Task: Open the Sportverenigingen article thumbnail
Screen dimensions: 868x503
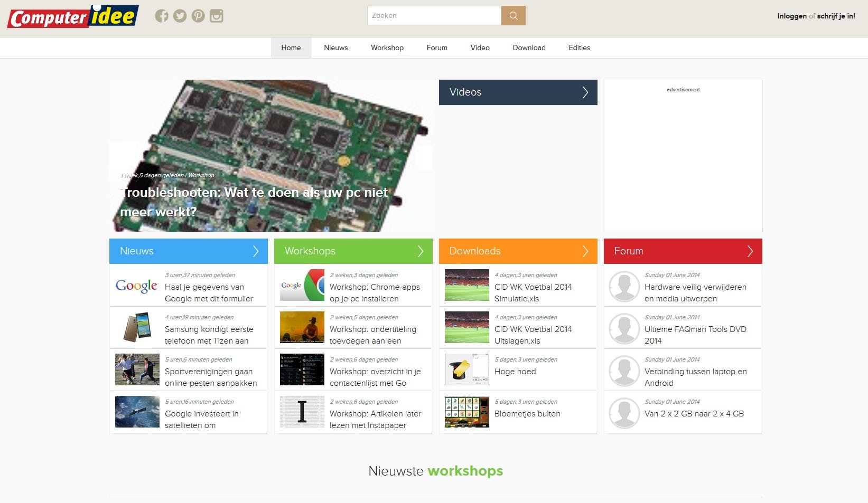Action: click(x=137, y=370)
